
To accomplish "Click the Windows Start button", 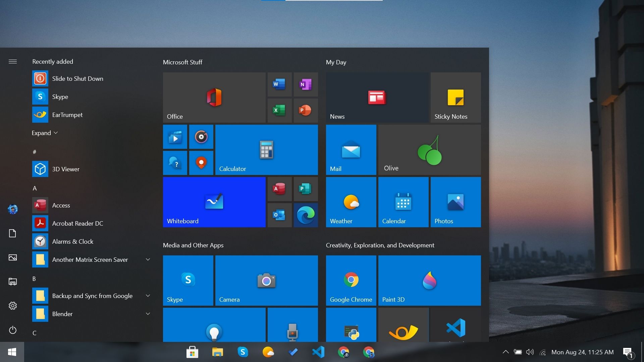I will pyautogui.click(x=12, y=352).
